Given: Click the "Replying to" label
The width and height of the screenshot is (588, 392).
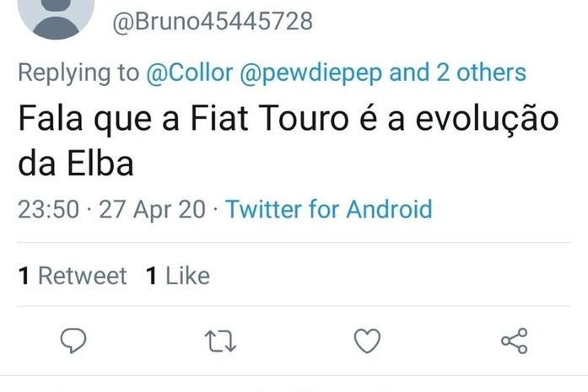Looking at the screenshot, I should click(x=78, y=72).
